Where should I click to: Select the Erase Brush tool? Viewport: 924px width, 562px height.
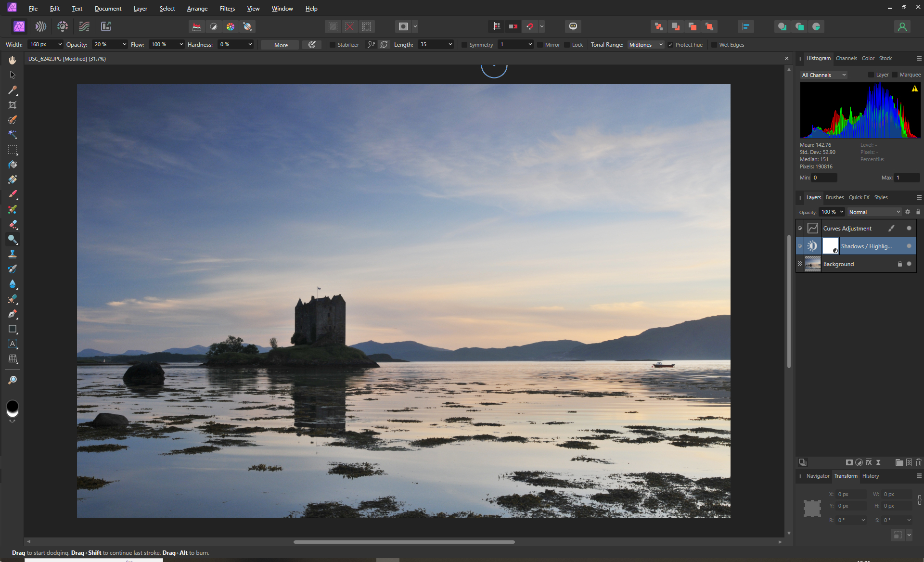[x=13, y=224]
